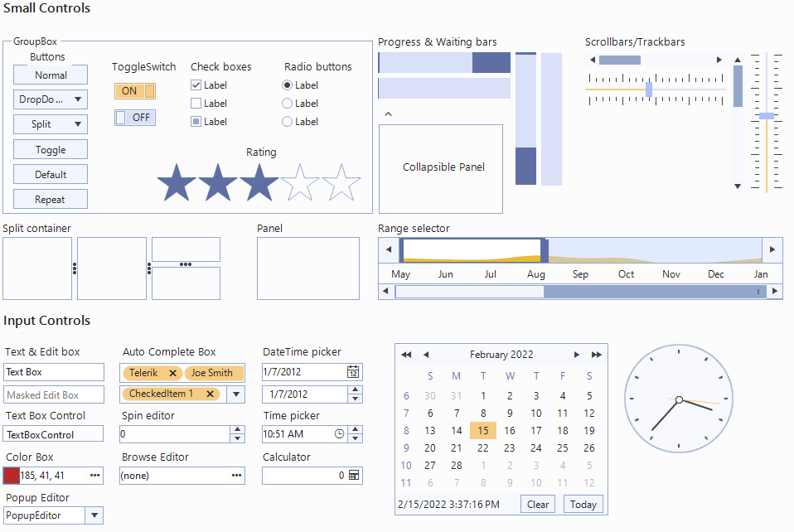Expand the PopupEditor dropdown
The image size is (794, 532).
(94, 515)
